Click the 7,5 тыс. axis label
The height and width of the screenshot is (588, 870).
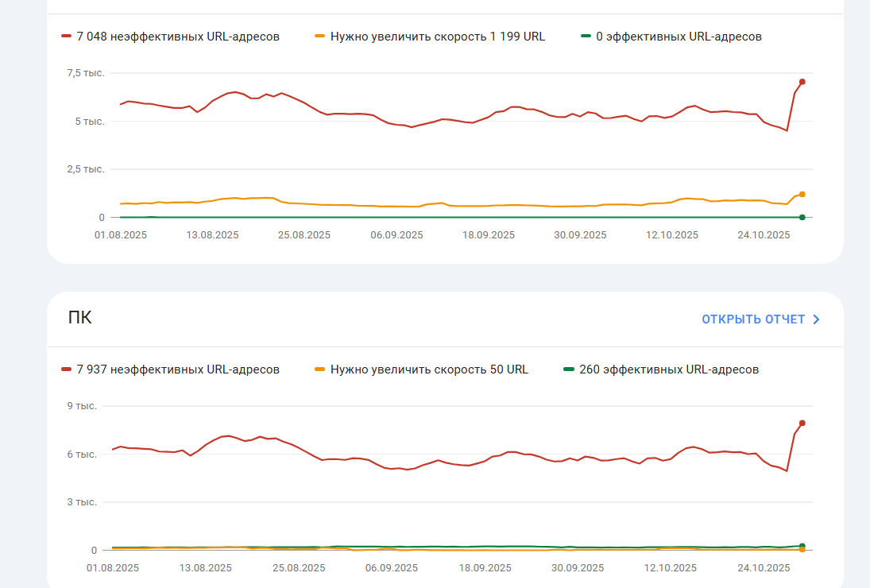pyautogui.click(x=86, y=73)
